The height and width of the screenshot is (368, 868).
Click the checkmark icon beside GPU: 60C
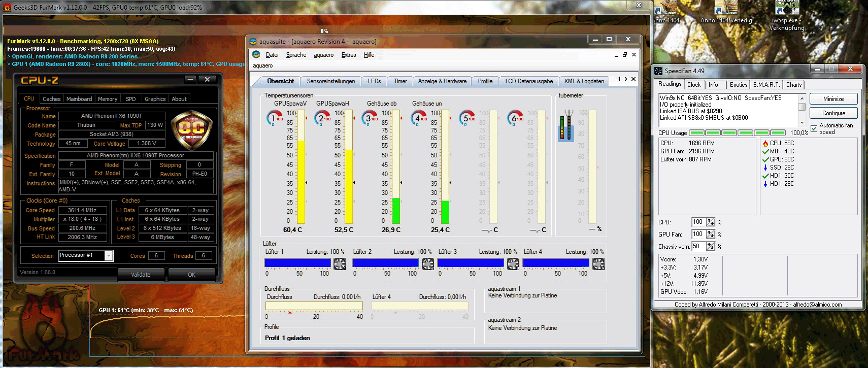click(x=765, y=159)
